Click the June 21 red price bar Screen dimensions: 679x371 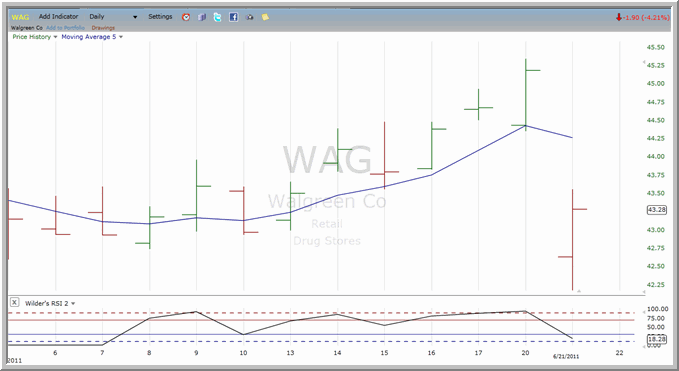click(572, 239)
